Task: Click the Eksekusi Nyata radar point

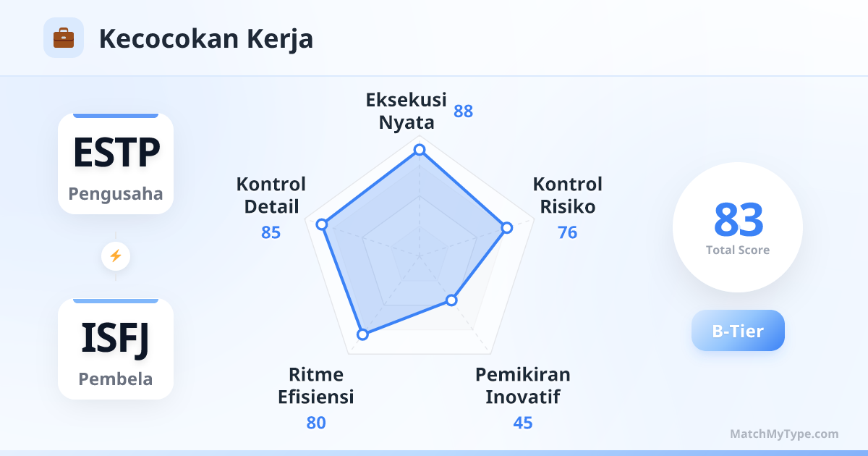Action: (419, 150)
